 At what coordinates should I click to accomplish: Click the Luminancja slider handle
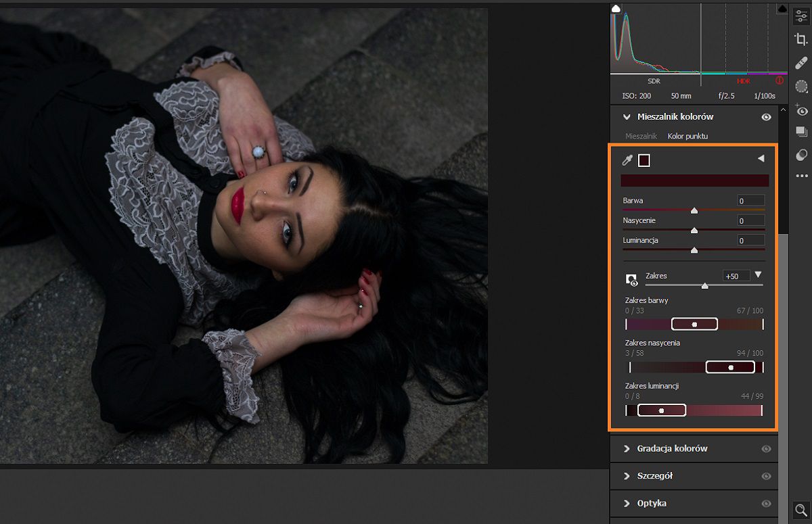pos(694,250)
